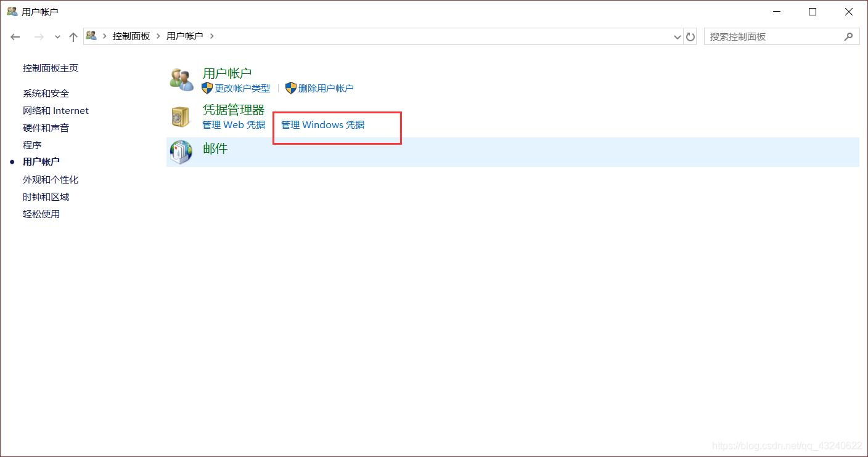Open 硬件和声音 in the sidebar
868x457 pixels.
pyautogui.click(x=46, y=127)
